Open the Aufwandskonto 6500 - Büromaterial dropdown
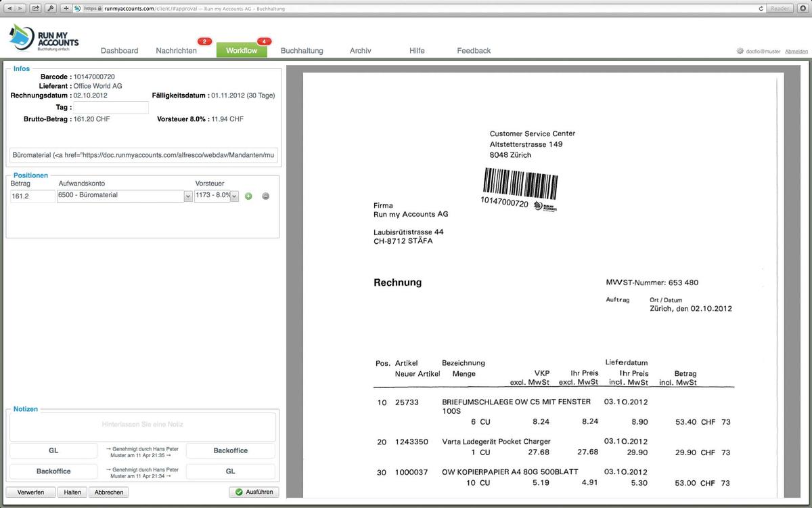This screenshot has width=812, height=508. click(x=125, y=196)
